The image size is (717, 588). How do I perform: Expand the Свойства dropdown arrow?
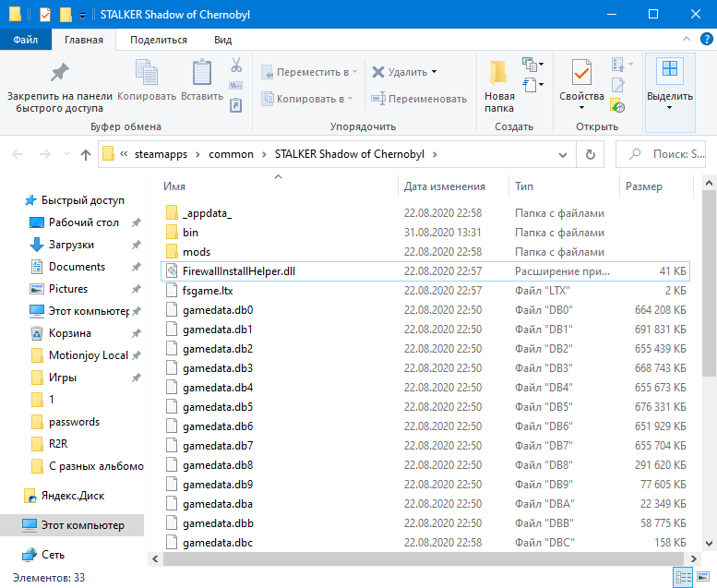click(x=581, y=108)
